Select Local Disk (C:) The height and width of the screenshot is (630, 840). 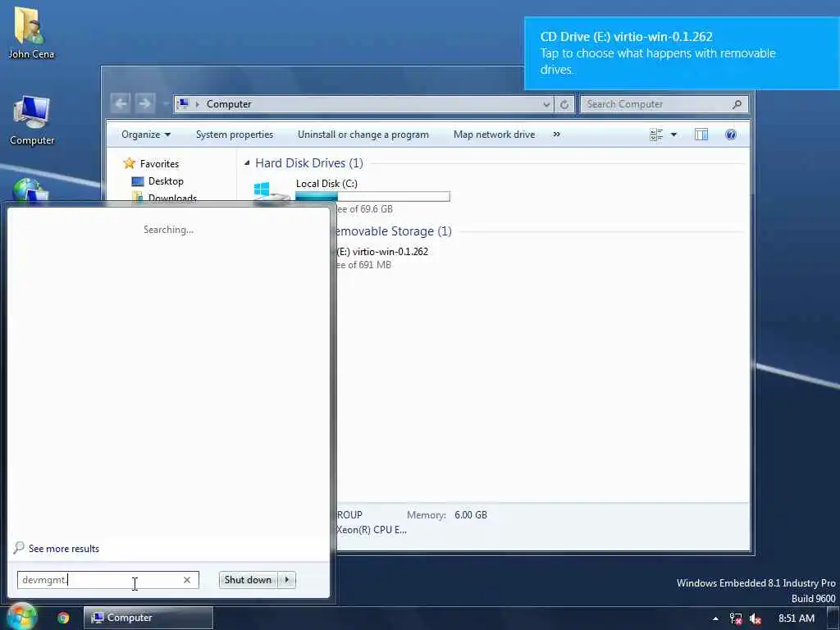click(326, 184)
